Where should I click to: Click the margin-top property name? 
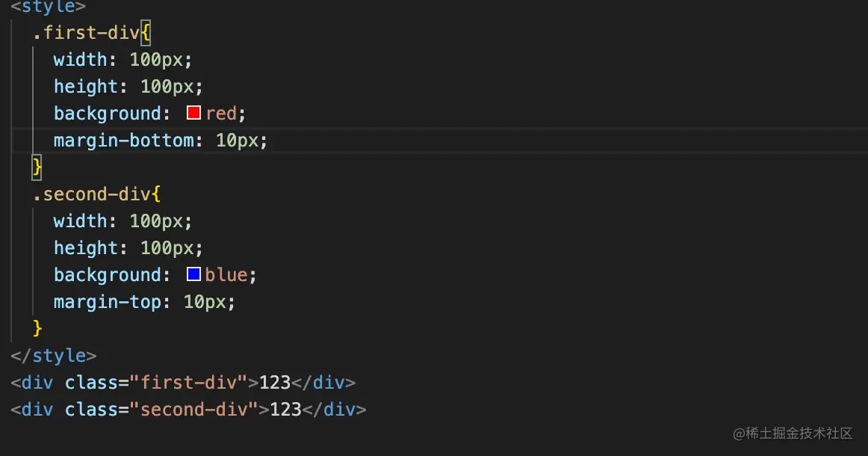pos(108,302)
